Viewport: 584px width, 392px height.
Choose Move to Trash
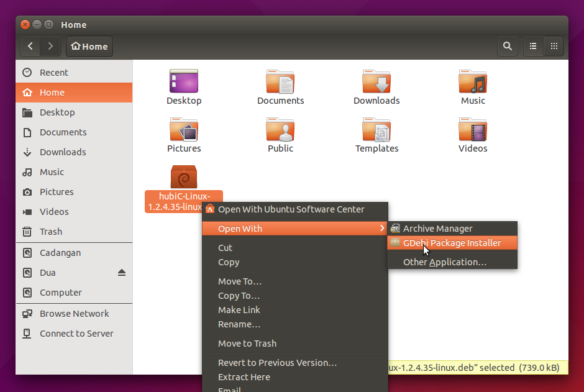(295, 344)
